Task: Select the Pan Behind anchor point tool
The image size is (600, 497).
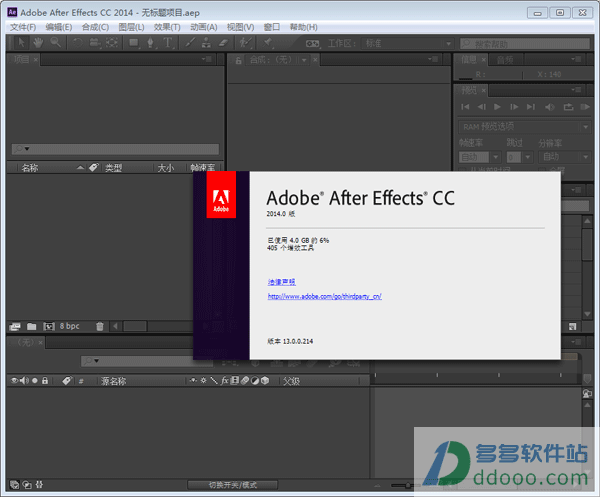Action: tap(112, 42)
